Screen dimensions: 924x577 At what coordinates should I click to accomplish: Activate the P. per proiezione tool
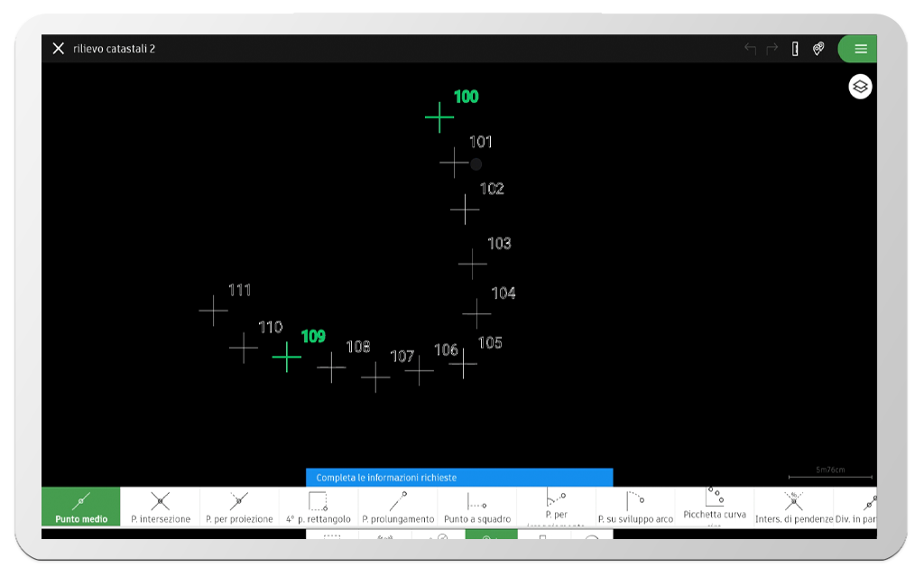coord(239,507)
